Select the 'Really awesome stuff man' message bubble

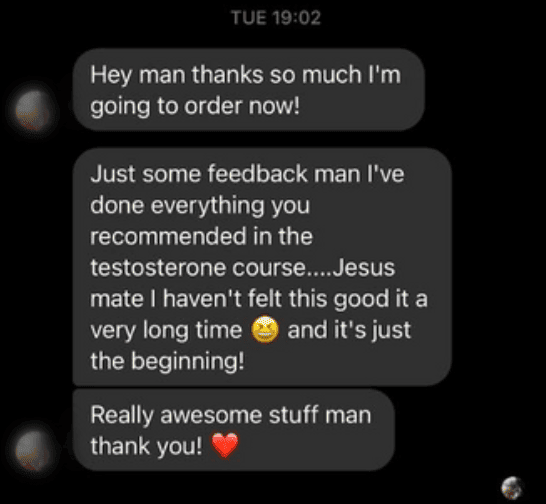pos(234,430)
